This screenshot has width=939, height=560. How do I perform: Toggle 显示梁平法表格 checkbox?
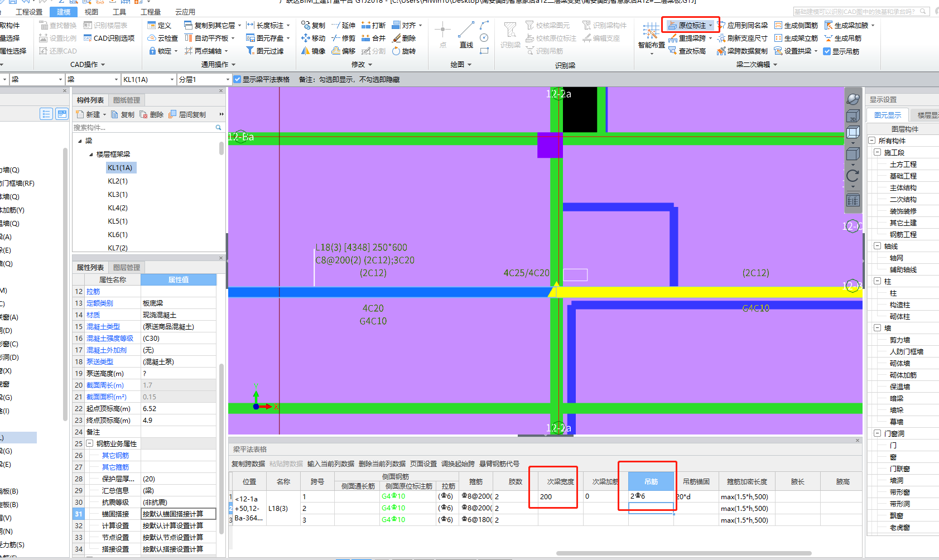click(237, 79)
